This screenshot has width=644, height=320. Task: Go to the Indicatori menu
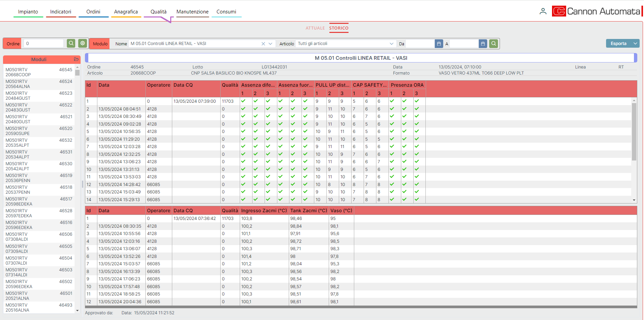point(61,12)
